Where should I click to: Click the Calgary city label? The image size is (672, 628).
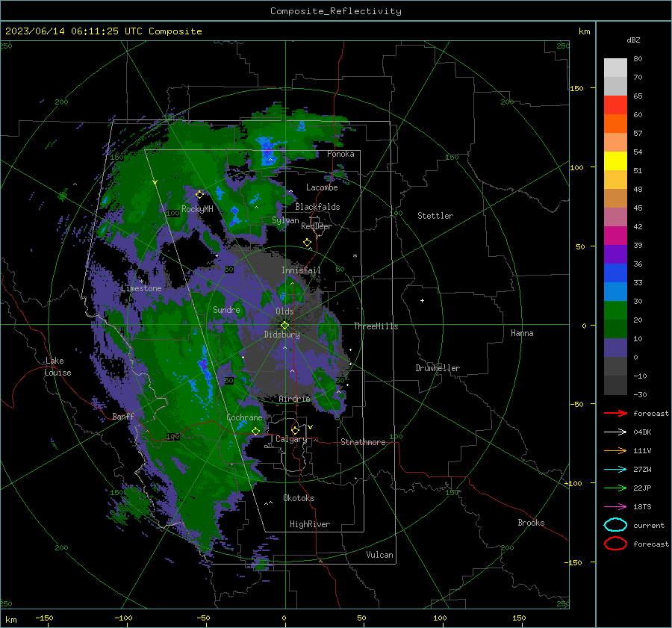pos(291,439)
